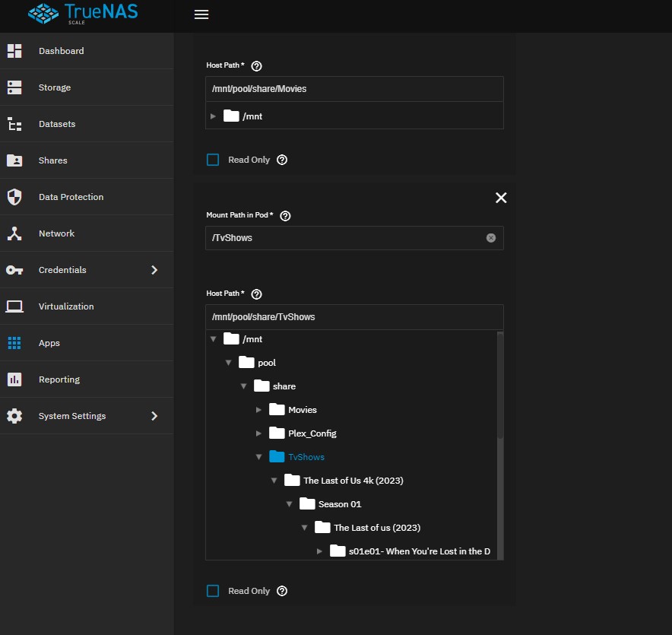Enable Read Only for TvShows host path
Viewport: 672px width, 635px height.
click(213, 591)
